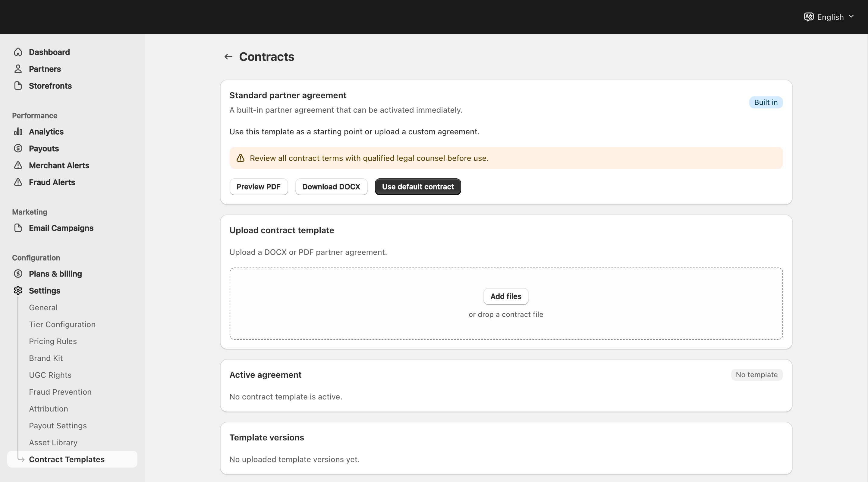The height and width of the screenshot is (482, 868).
Task: Open Payout Settings
Action: click(x=58, y=425)
